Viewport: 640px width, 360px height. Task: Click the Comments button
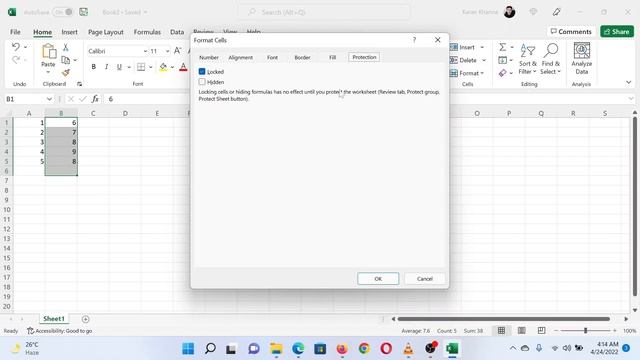[571, 31]
